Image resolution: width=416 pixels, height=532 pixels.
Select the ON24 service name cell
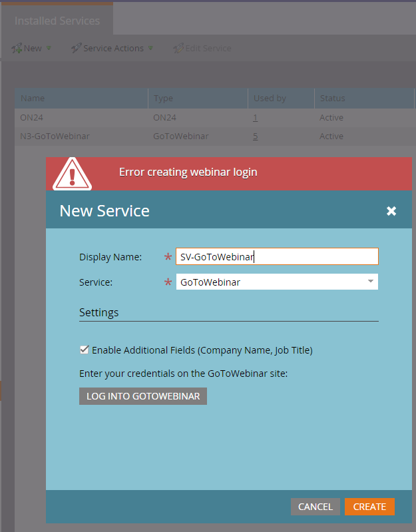(32, 118)
